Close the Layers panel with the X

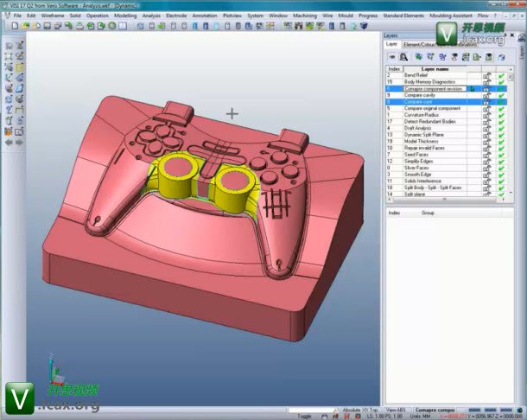(512, 35)
